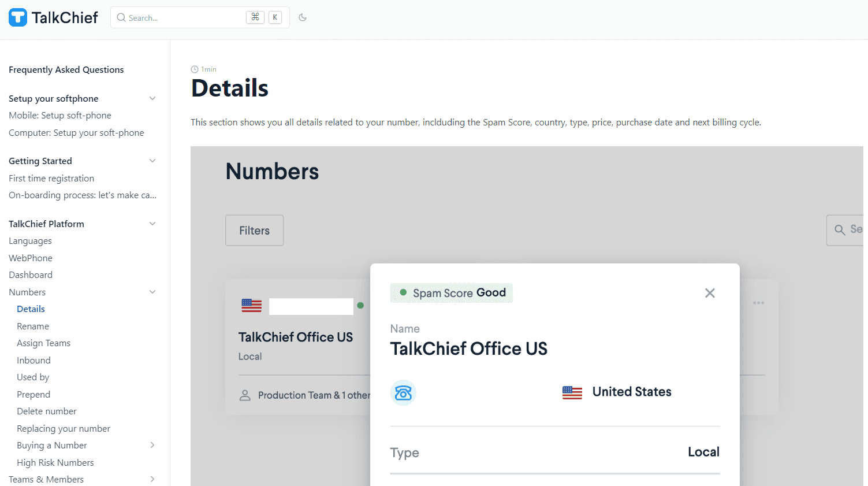Click the magnifier icon in Numbers search
The width and height of the screenshot is (868, 486).
840,230
